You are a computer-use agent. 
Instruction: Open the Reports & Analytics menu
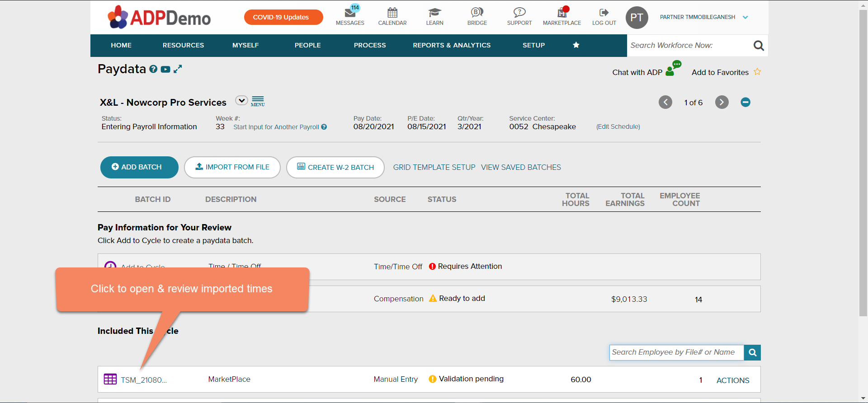451,45
